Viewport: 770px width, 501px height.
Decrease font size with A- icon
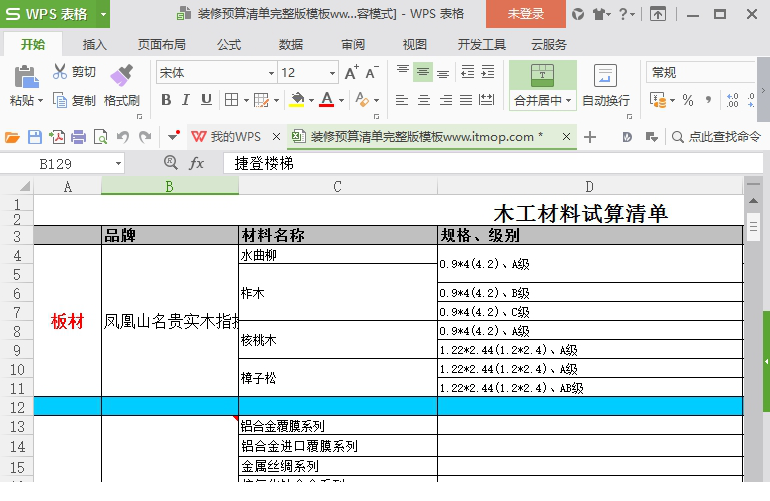pos(372,73)
